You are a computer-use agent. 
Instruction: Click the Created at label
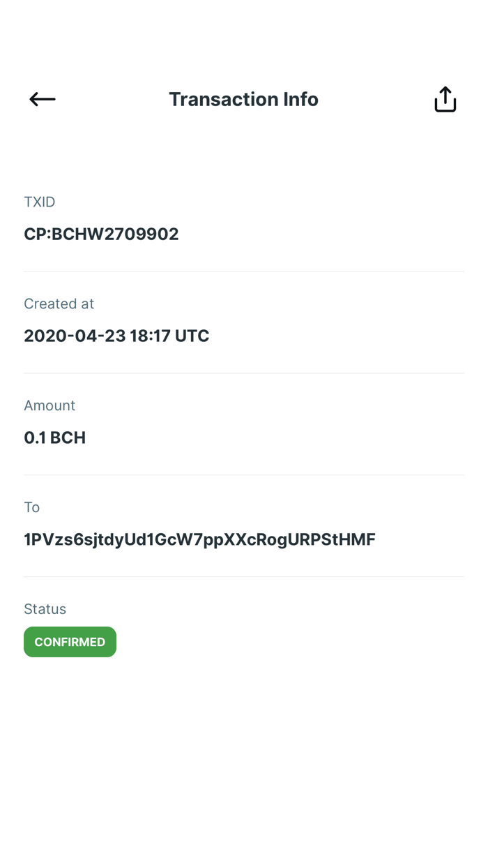click(x=59, y=304)
